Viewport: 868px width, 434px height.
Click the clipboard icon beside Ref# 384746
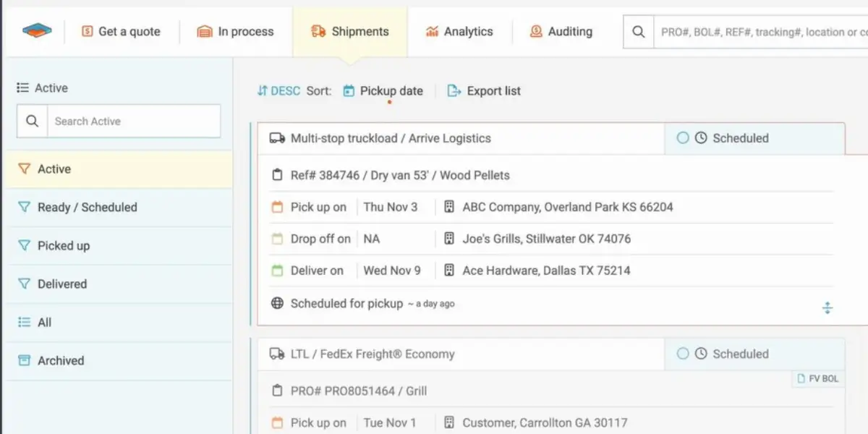click(277, 175)
